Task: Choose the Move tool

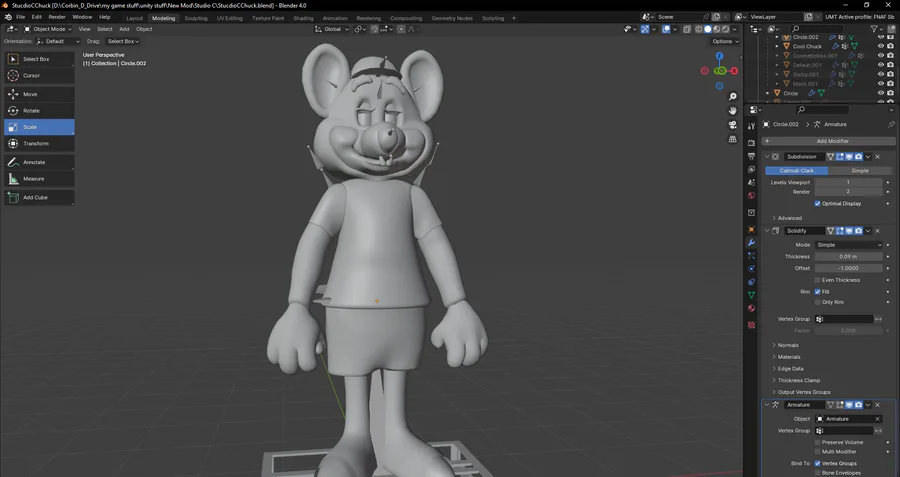Action: click(39, 94)
